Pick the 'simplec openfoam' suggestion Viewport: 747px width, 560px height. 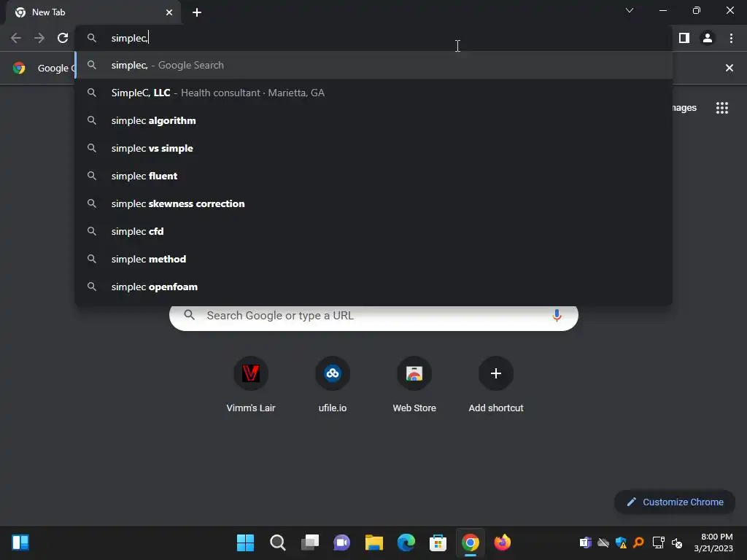coord(373,286)
